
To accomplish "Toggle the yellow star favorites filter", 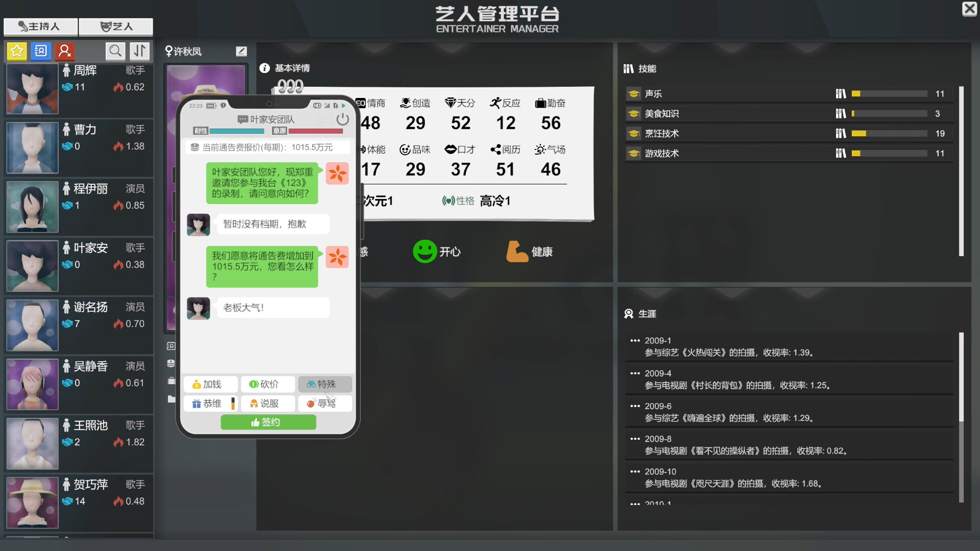I will click(17, 51).
